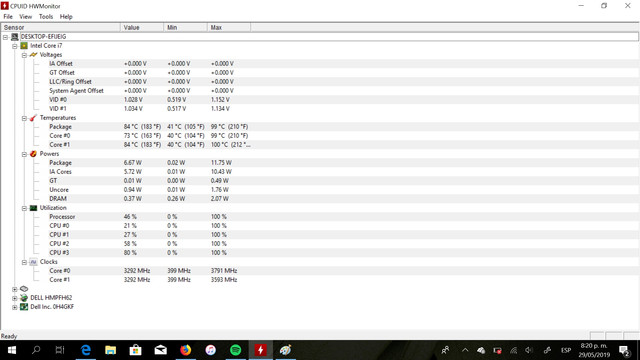Click the HWMonitor taskbar button
Screen dimensions: 640x360
[x=260, y=350]
